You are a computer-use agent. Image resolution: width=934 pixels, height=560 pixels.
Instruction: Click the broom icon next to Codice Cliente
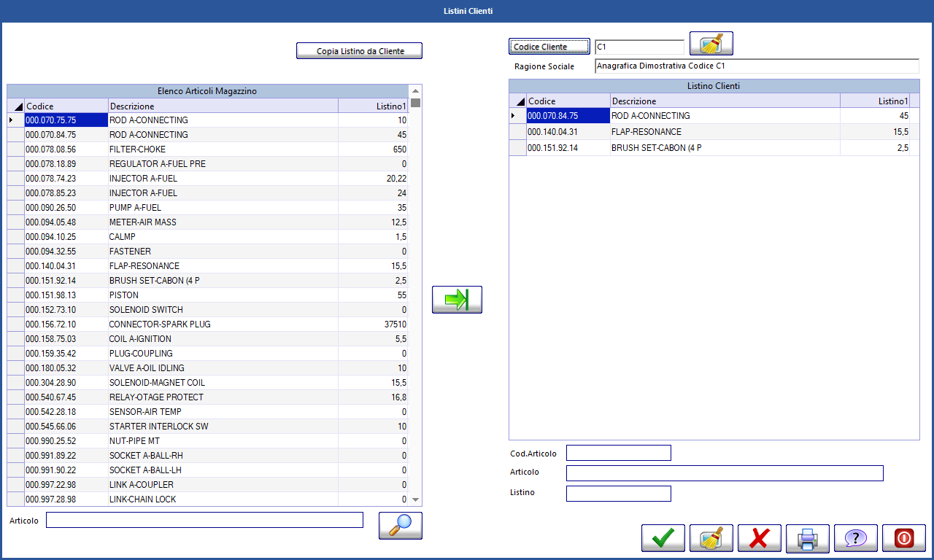(x=711, y=44)
